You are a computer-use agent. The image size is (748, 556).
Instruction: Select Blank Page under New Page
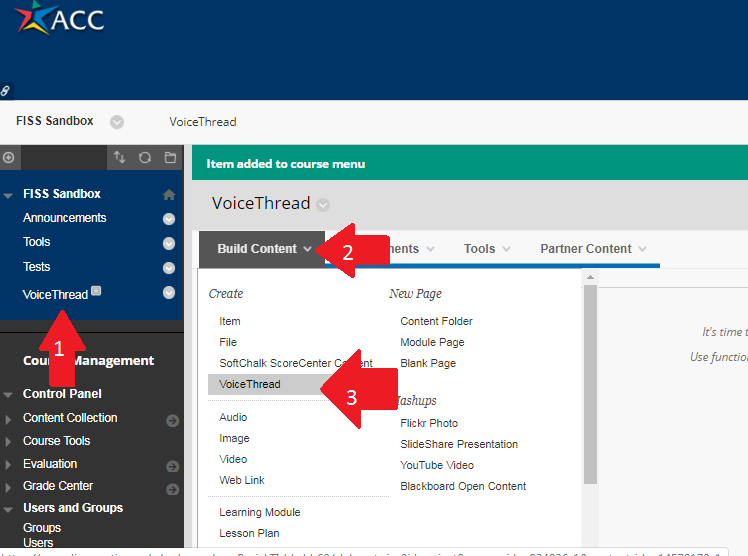pyautogui.click(x=428, y=363)
